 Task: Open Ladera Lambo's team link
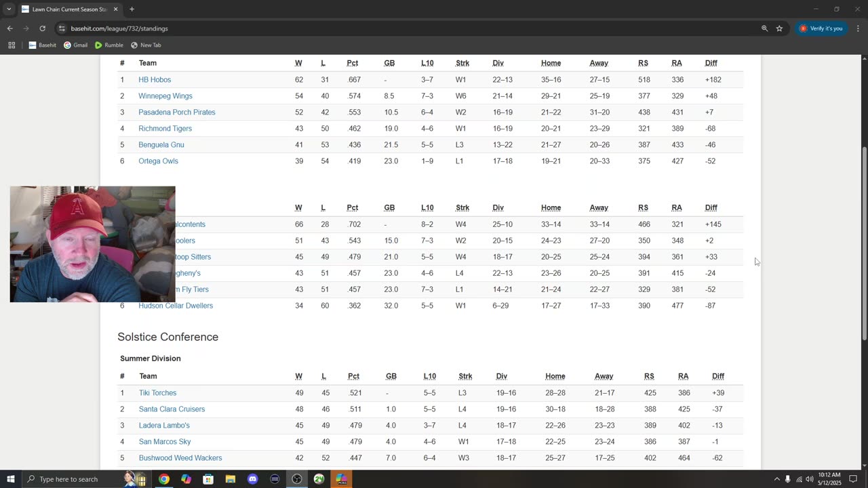tap(164, 426)
